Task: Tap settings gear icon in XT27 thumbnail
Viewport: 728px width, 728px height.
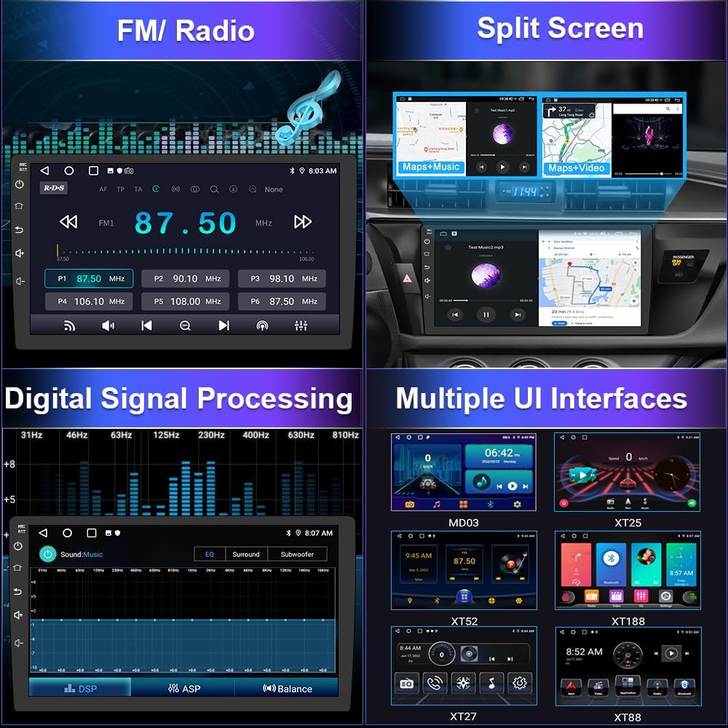Action: click(x=520, y=683)
